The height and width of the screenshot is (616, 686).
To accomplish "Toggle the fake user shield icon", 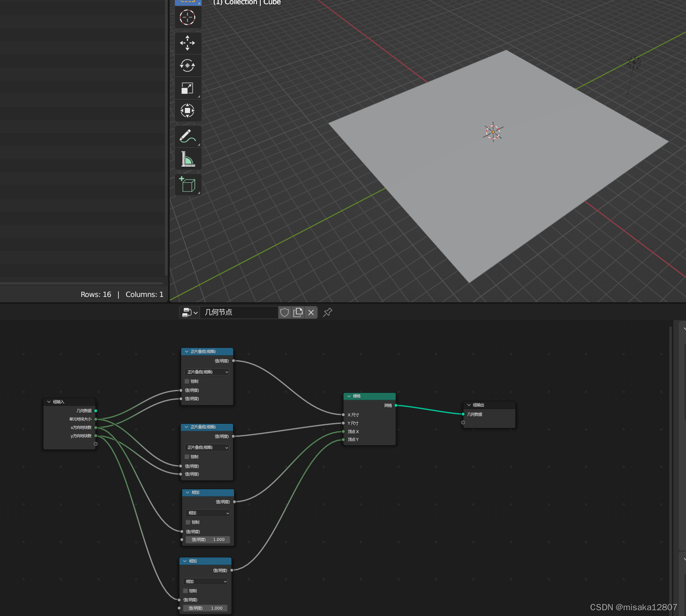I will pos(284,312).
